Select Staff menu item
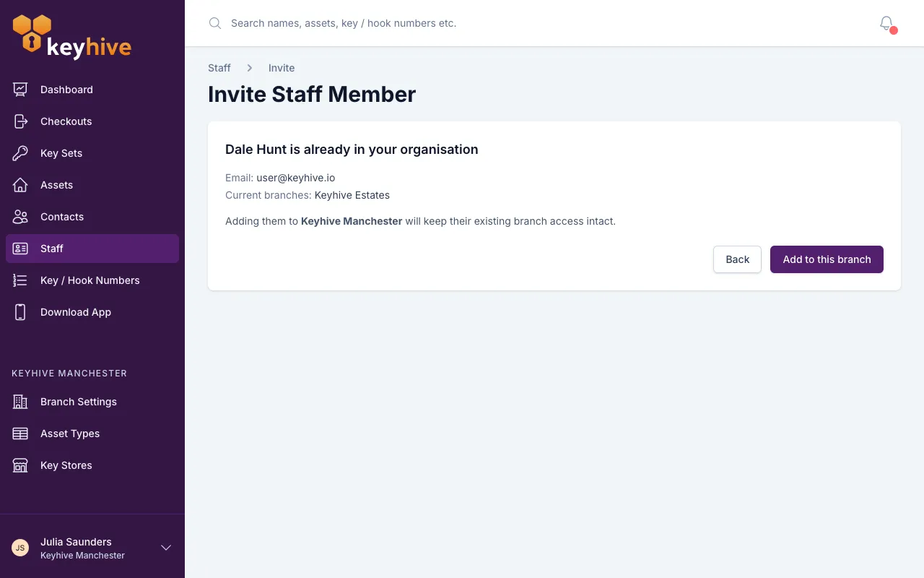The height and width of the screenshot is (578, 924). point(92,249)
